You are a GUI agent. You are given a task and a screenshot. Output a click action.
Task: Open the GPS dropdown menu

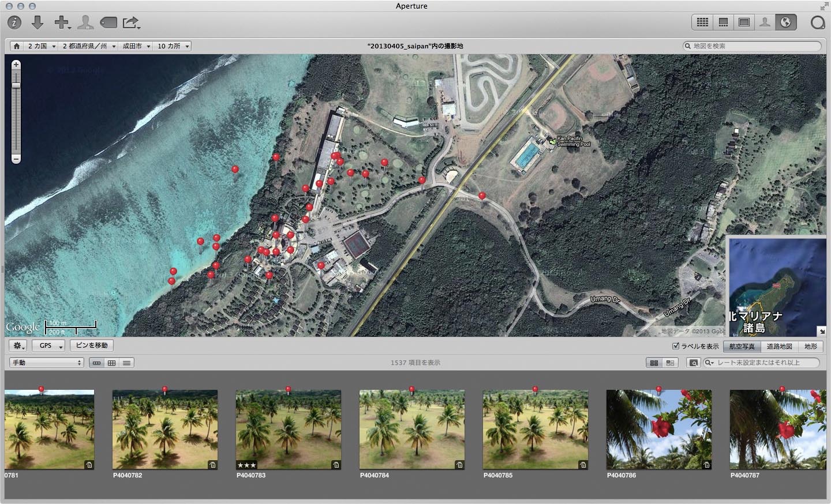pyautogui.click(x=48, y=345)
